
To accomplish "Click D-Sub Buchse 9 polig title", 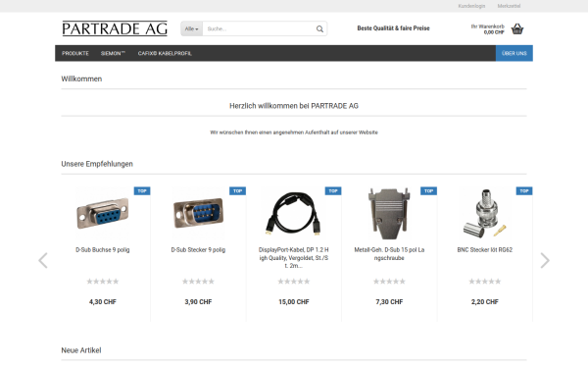I will click(102, 249).
